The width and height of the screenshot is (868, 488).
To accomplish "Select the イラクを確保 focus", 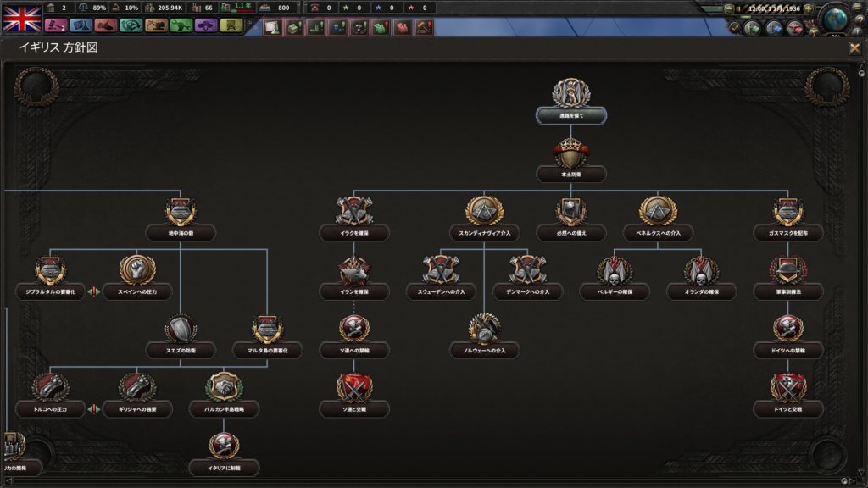I will point(354,219).
